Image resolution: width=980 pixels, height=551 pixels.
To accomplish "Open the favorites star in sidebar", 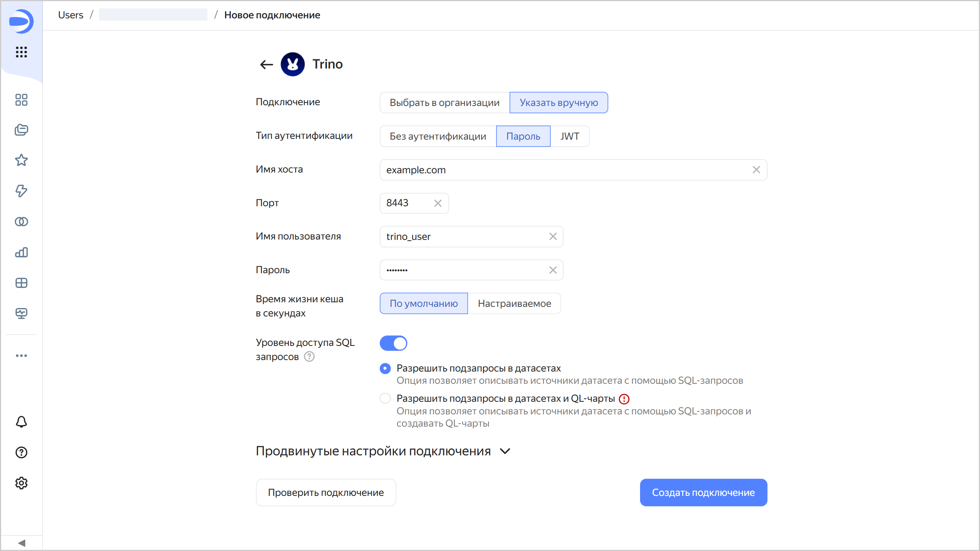I will pyautogui.click(x=21, y=160).
